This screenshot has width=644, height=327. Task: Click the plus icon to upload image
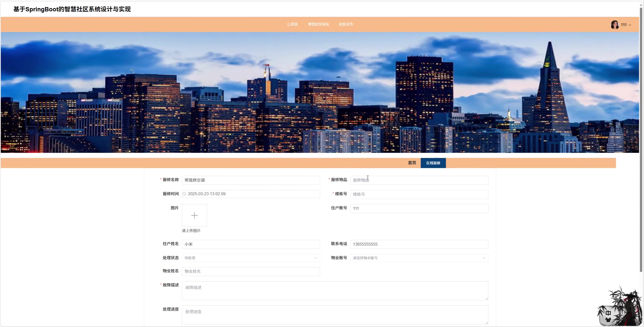pyautogui.click(x=194, y=215)
